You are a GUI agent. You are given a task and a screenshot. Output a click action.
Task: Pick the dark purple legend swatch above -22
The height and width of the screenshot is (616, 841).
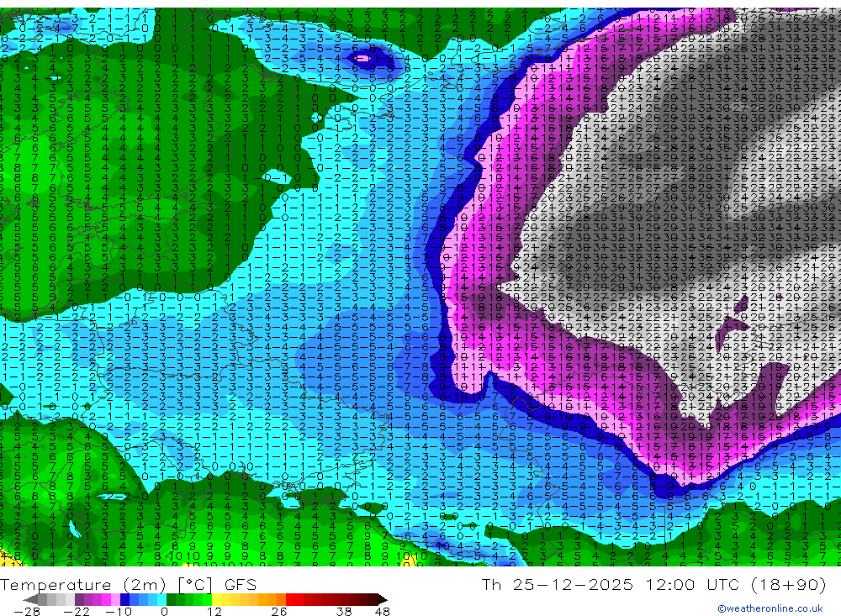click(79, 599)
